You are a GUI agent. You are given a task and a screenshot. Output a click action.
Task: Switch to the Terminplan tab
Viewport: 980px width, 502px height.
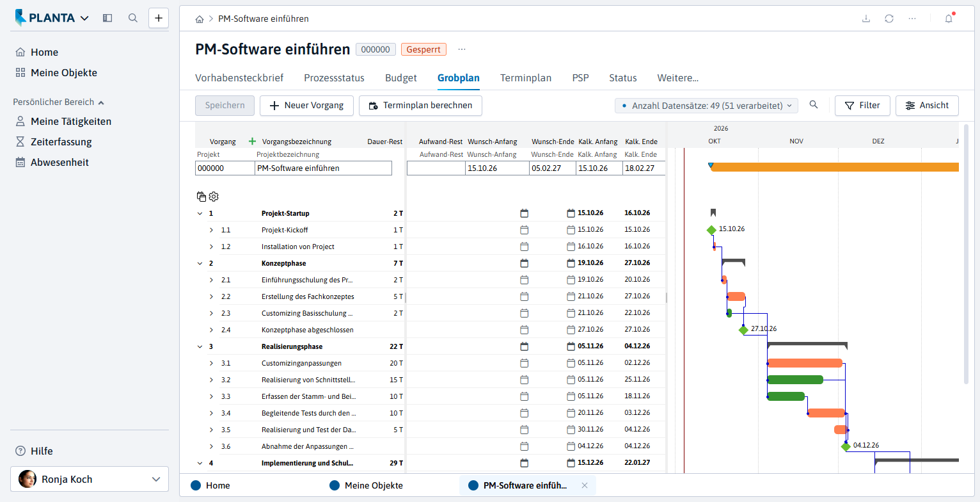pyautogui.click(x=526, y=78)
